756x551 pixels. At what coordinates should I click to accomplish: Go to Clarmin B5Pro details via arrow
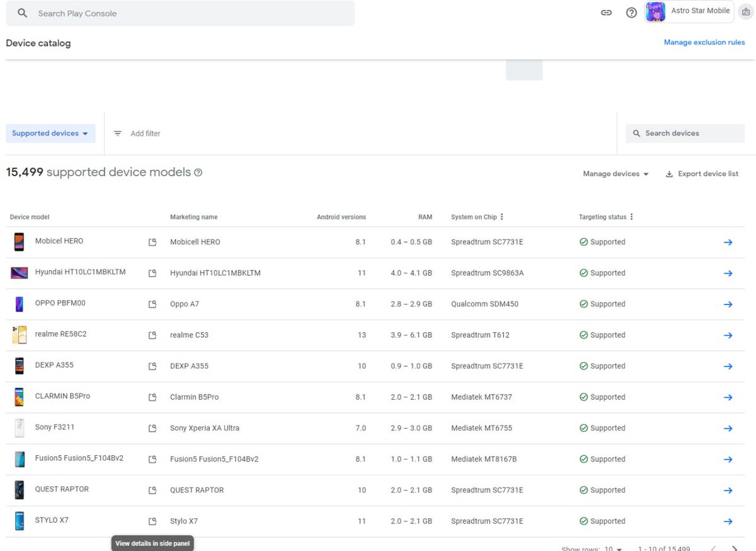pos(728,397)
